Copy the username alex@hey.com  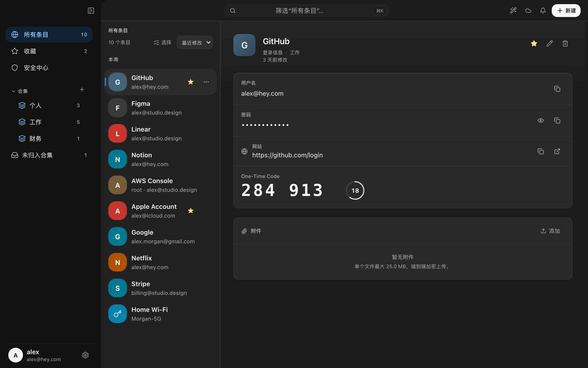pos(557,89)
